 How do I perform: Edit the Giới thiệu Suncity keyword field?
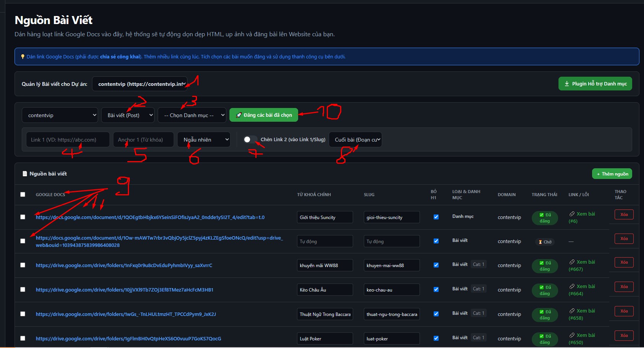pyautogui.click(x=325, y=217)
